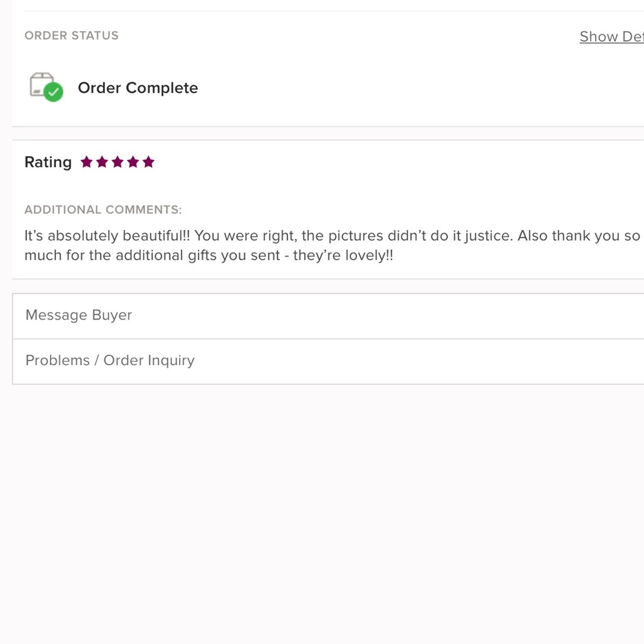Select the fourth rating star
Screen dimensions: 644x644
(x=133, y=162)
